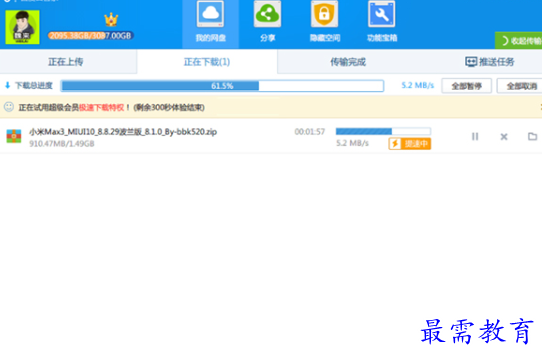This screenshot has height=363, width=542.
Task: Open download folder icon for zip
Action: coord(533,137)
